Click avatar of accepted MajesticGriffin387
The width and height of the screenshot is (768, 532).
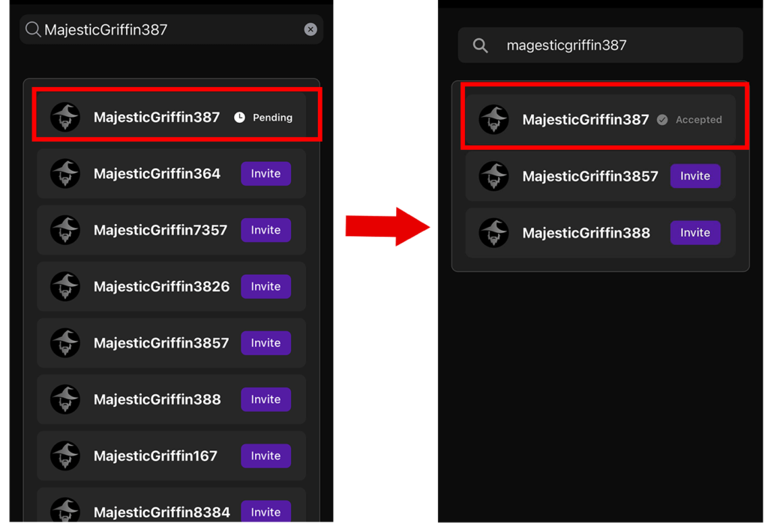pos(494,120)
